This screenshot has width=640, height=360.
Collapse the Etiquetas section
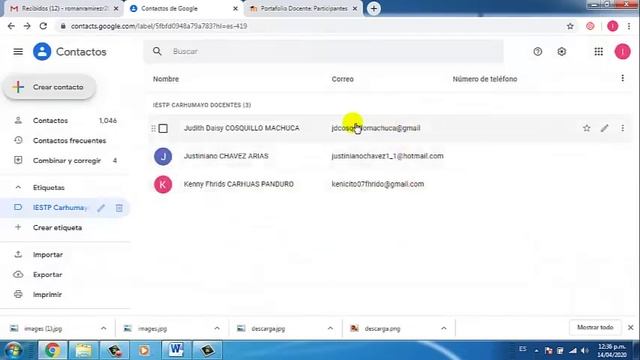pyautogui.click(x=18, y=187)
